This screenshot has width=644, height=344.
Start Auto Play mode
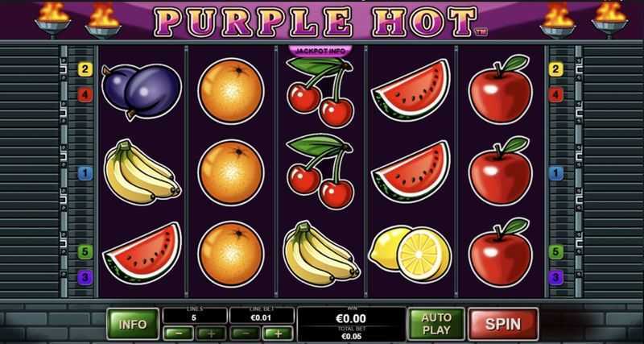point(436,323)
